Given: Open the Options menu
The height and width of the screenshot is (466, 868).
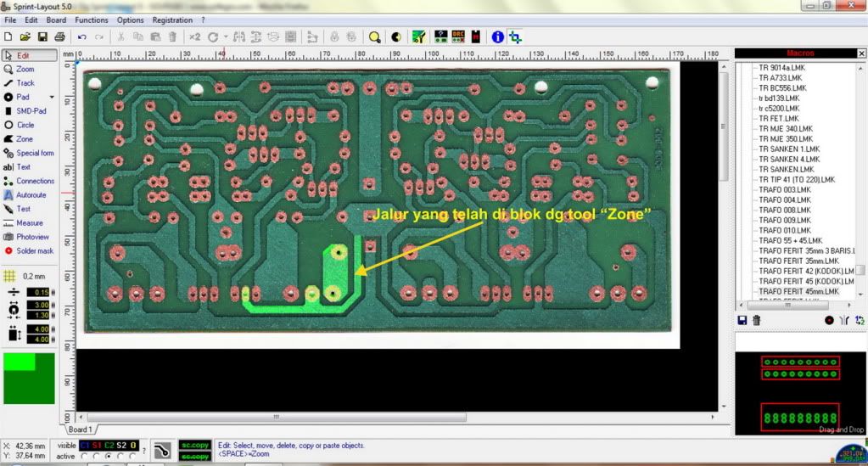Looking at the screenshot, I should pos(130,20).
